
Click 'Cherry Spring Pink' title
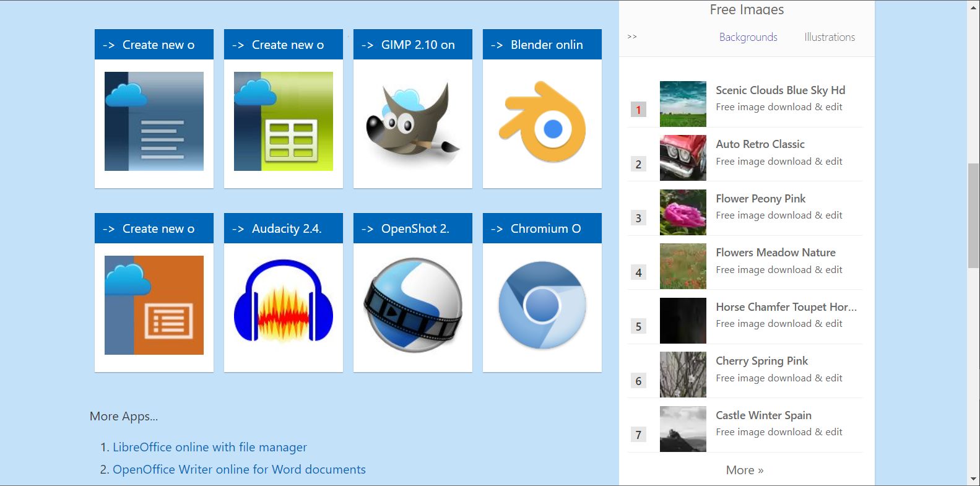coord(761,361)
